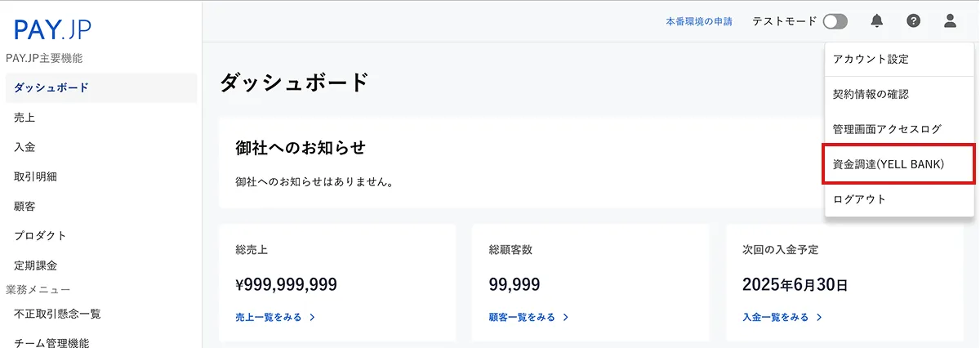Select 資金調達(YELL BANK) from the menu
Image resolution: width=980 pixels, height=348 pixels.
click(x=888, y=164)
